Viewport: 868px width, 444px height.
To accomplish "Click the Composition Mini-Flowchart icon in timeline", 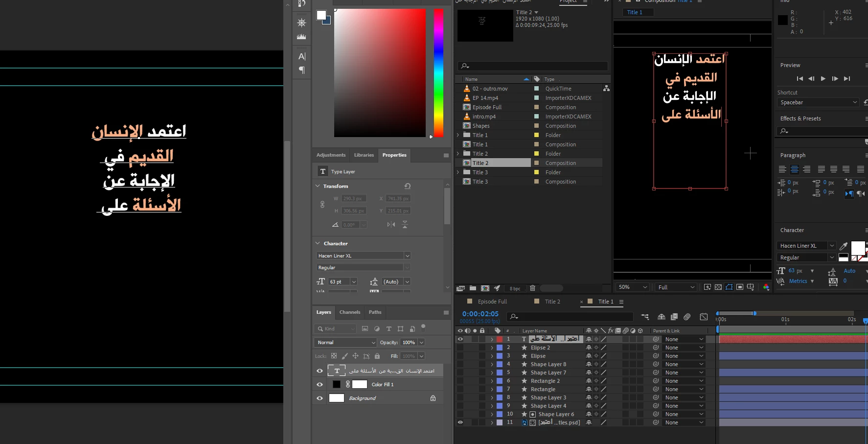I will (x=645, y=317).
